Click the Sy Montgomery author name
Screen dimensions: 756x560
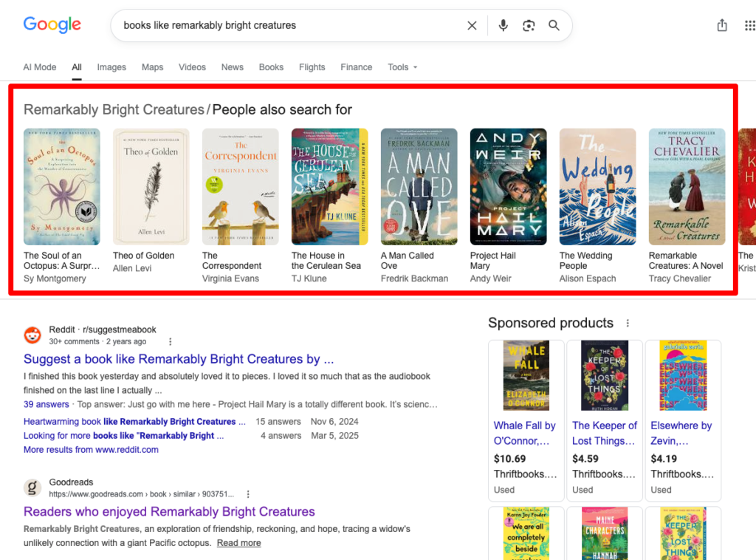[55, 279]
